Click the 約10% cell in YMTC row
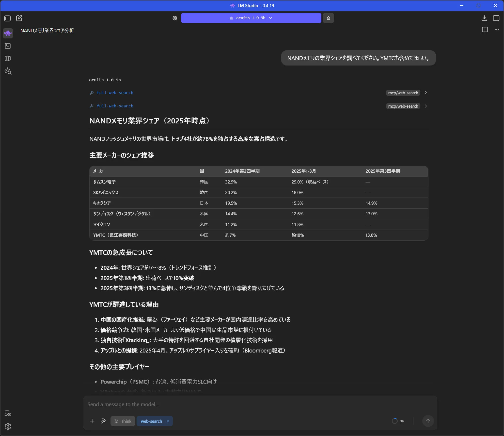Viewport: 504px width, 436px height. 298,235
